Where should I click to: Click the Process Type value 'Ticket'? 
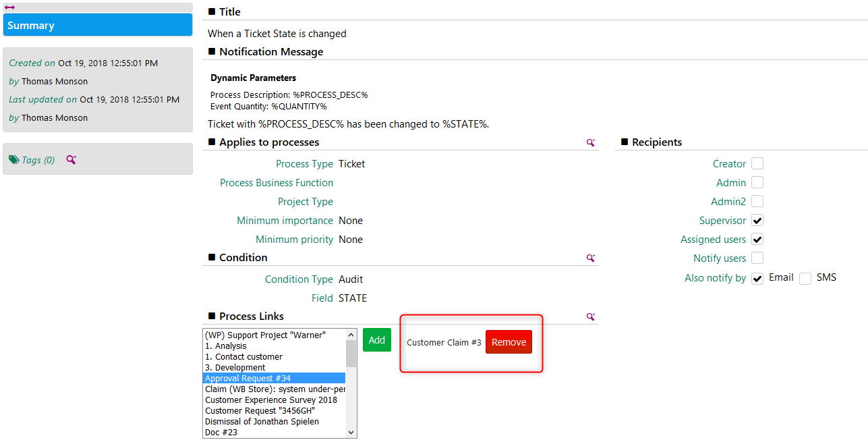click(x=352, y=164)
